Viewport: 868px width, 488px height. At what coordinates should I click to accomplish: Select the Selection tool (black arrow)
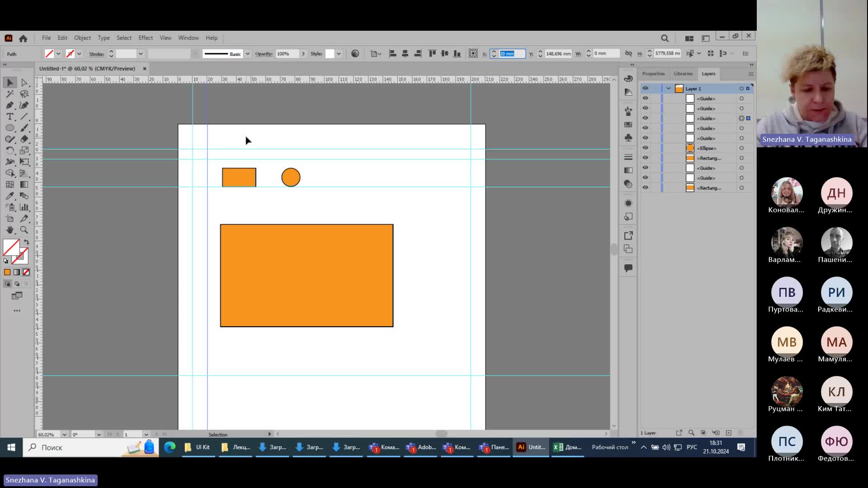click(x=10, y=83)
